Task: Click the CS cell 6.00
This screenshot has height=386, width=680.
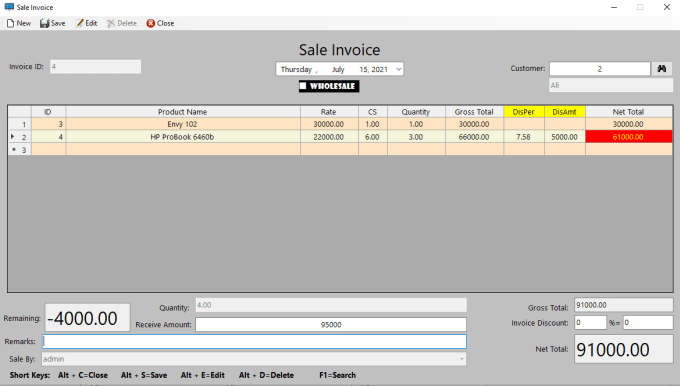Action: (x=373, y=137)
